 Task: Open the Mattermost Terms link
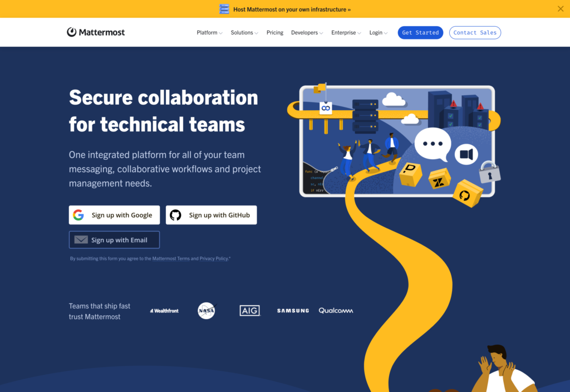click(x=171, y=258)
